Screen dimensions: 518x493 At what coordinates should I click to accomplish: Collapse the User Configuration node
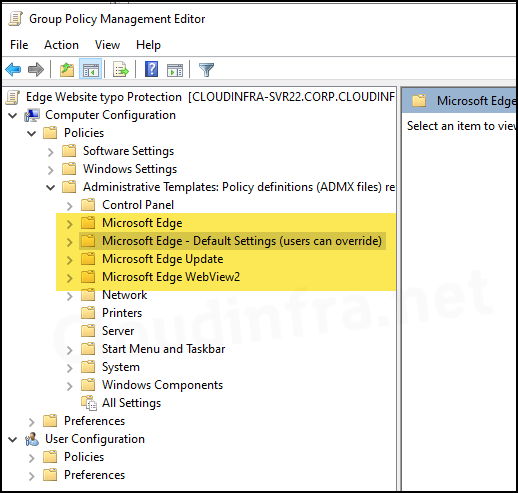(13, 440)
